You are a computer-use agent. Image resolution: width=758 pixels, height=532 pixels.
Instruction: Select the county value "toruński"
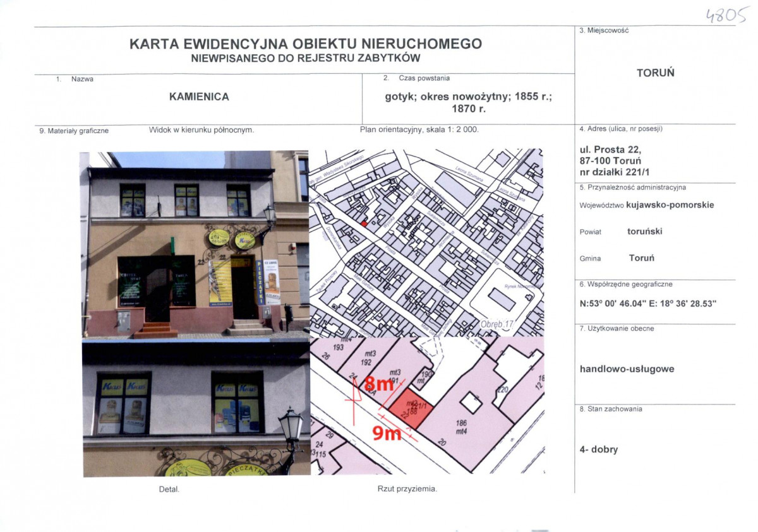pyautogui.click(x=645, y=232)
